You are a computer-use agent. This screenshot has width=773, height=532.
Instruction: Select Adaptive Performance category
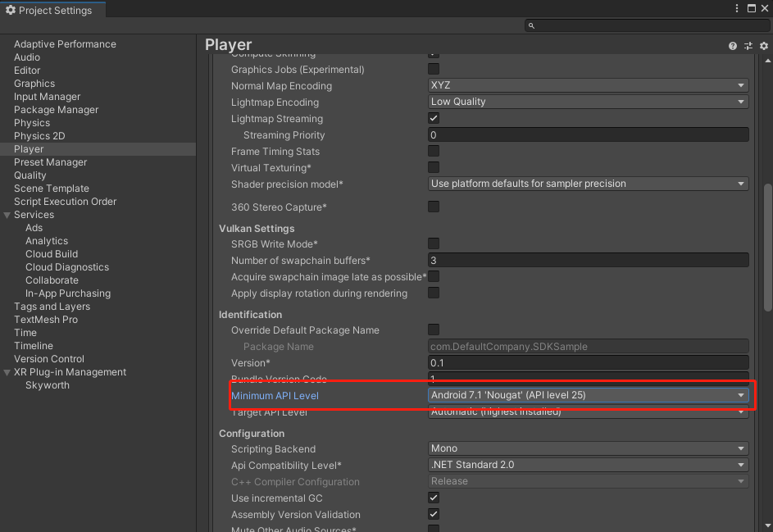(65, 44)
